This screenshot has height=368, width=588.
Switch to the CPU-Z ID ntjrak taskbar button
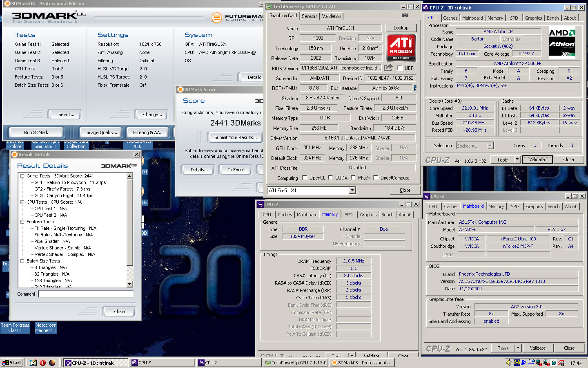(96, 363)
